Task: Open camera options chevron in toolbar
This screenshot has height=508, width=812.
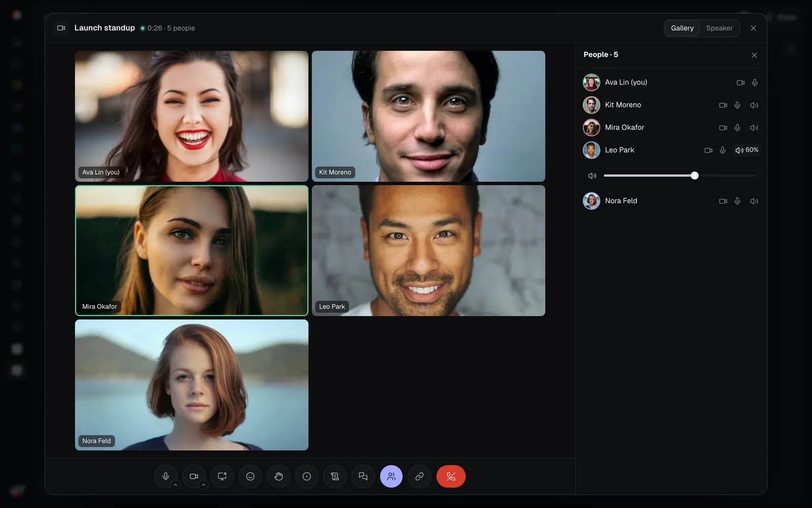Action: [204, 485]
